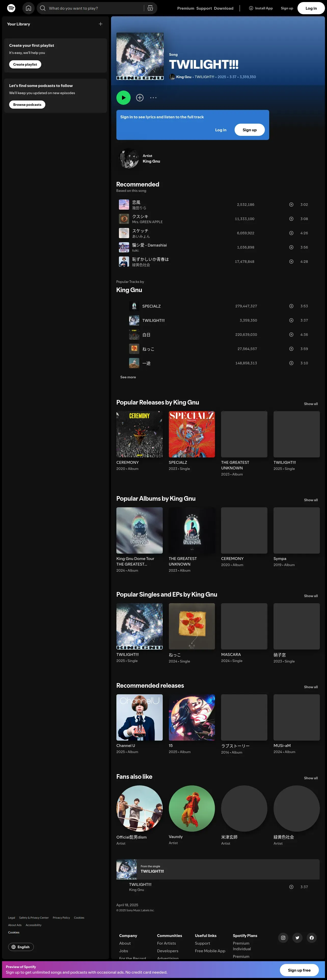Screen dimensions: 327x980
Task: Add 騙シ愛 - Damashiai with its plus icon
Action: click(x=291, y=247)
